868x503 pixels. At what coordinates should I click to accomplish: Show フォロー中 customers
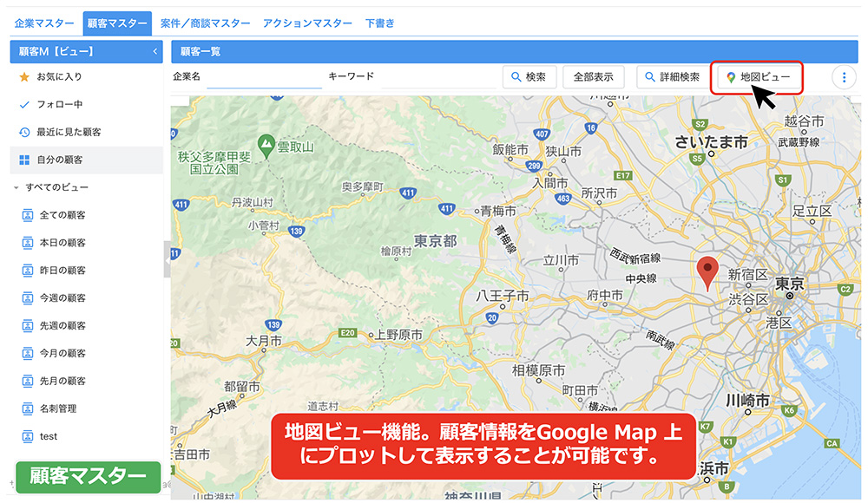(x=59, y=105)
